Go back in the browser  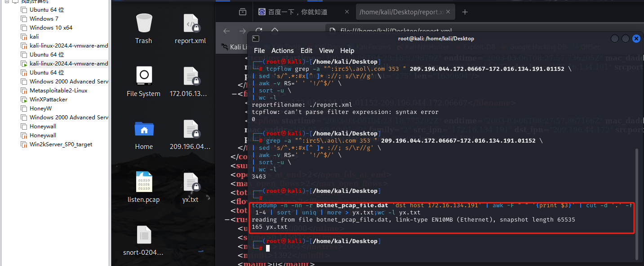pyautogui.click(x=227, y=31)
